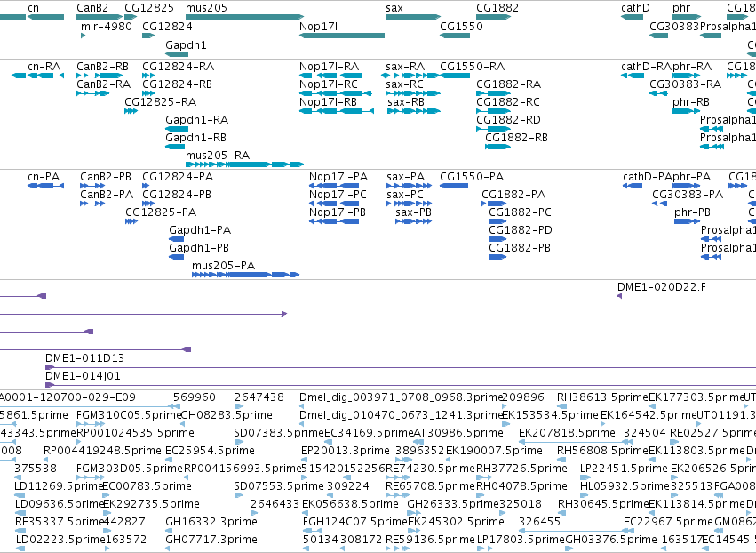Click the CG1550 gene label
This screenshot has height=553, width=756.
click(x=461, y=26)
